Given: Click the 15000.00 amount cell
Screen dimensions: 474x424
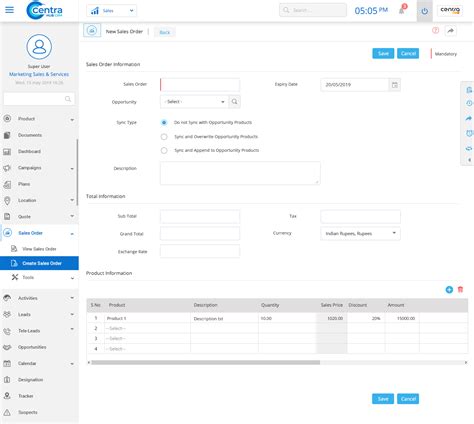Looking at the screenshot, I should (402, 318).
